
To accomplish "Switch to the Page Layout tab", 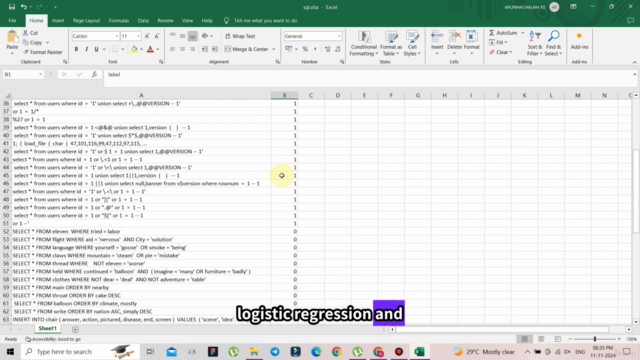I will (x=87, y=20).
